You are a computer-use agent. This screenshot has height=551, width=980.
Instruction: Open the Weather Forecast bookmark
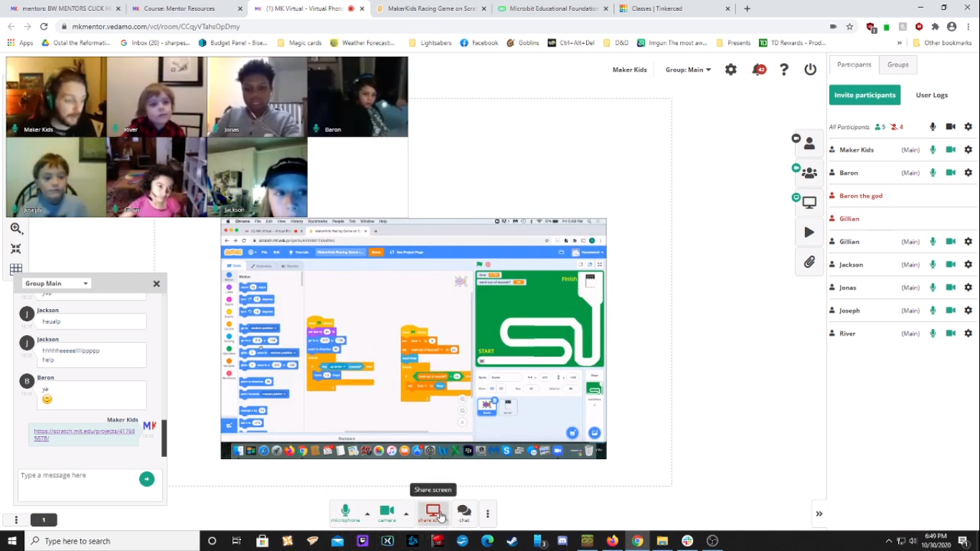(362, 43)
